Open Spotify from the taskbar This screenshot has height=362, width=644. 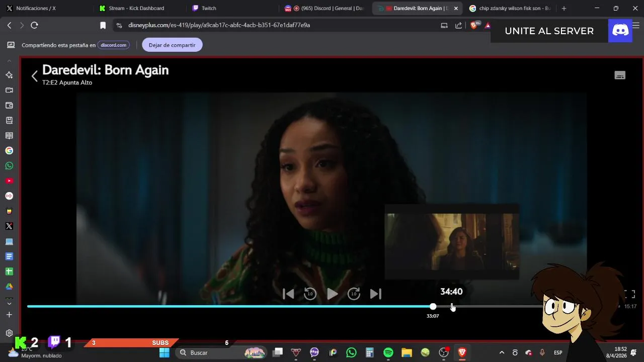tap(388, 352)
